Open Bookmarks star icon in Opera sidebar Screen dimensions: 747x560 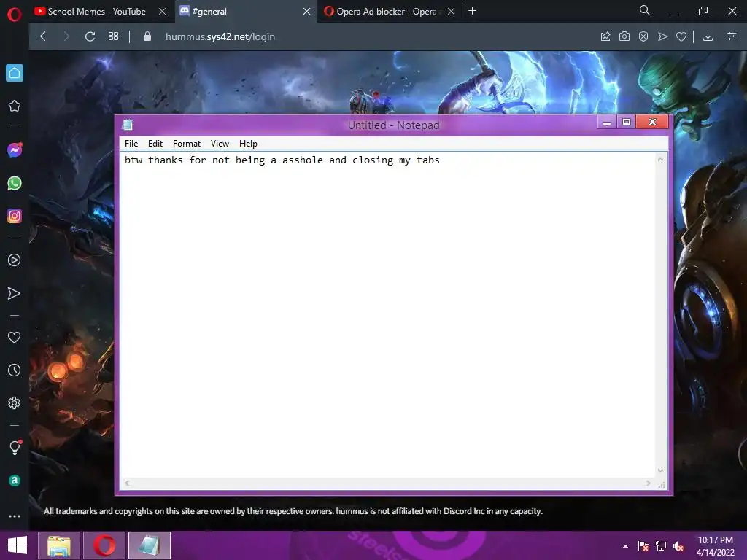[15, 106]
